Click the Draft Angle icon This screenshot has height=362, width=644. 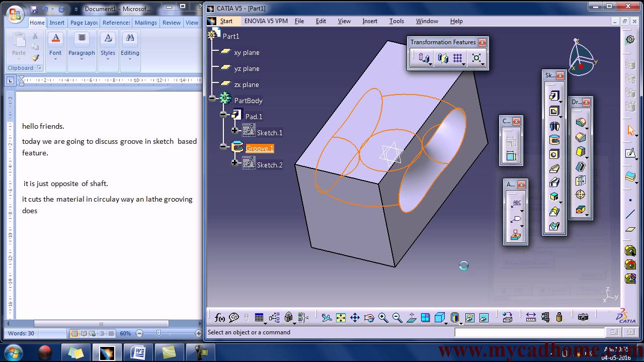tap(580, 151)
